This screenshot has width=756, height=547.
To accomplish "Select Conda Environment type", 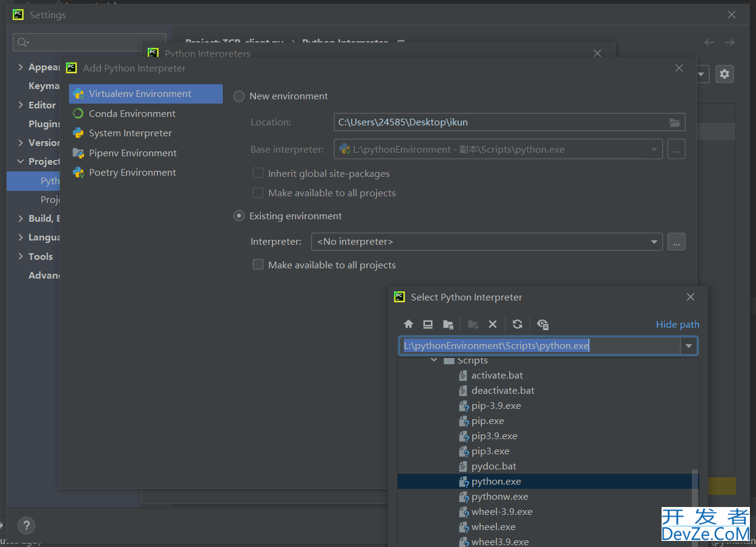I will [146, 114].
